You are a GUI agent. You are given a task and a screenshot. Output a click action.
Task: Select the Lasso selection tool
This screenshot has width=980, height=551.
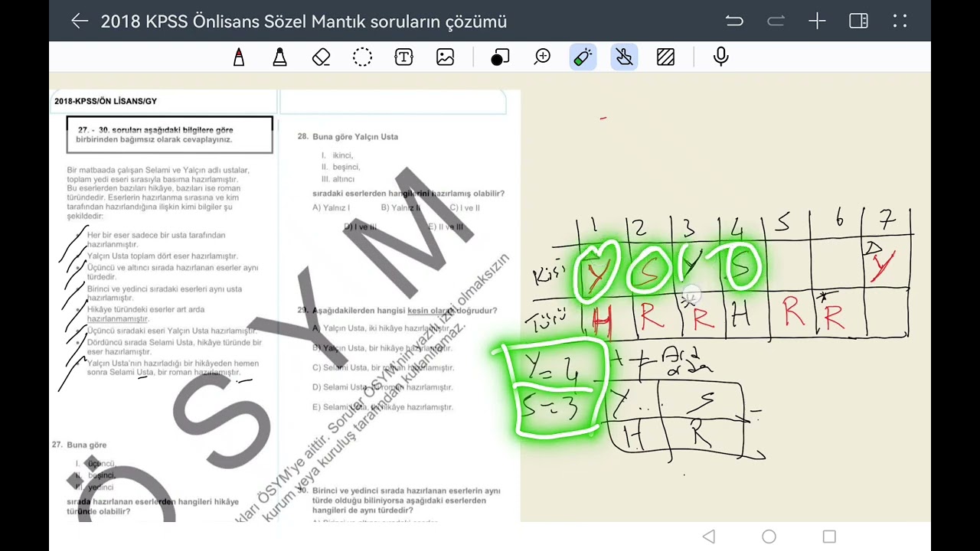click(363, 57)
